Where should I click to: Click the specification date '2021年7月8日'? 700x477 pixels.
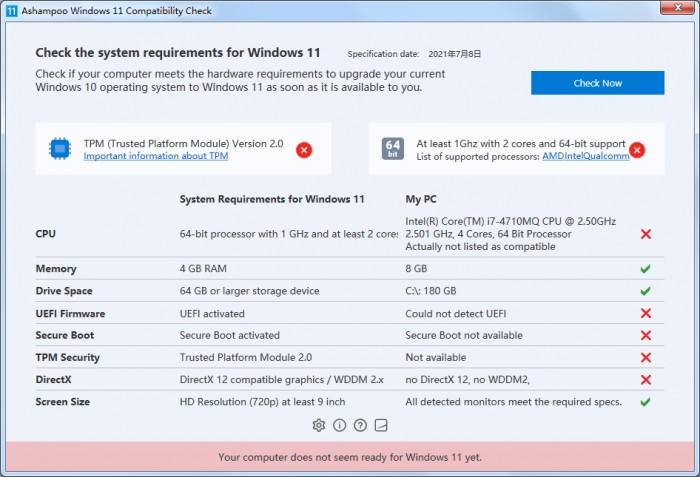[454, 54]
